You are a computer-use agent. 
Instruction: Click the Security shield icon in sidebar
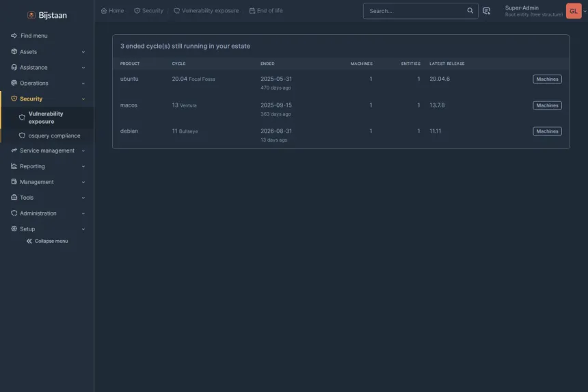click(14, 99)
